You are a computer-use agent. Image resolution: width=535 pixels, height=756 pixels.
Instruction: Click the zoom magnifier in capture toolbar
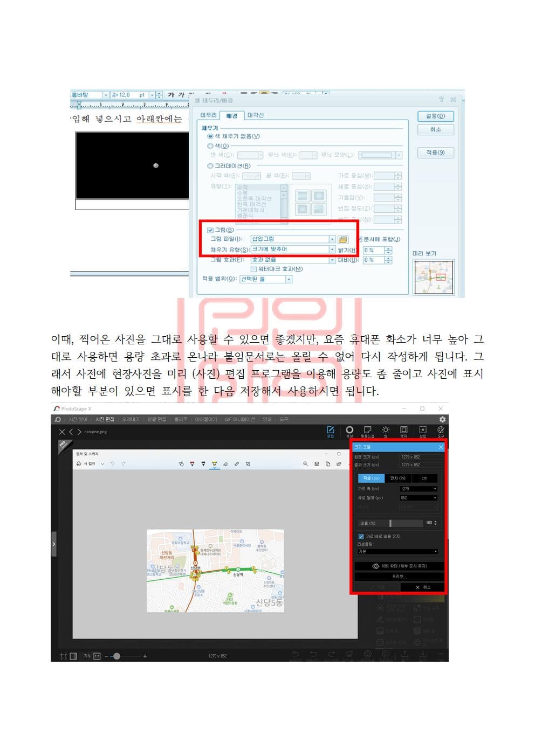pos(305,463)
